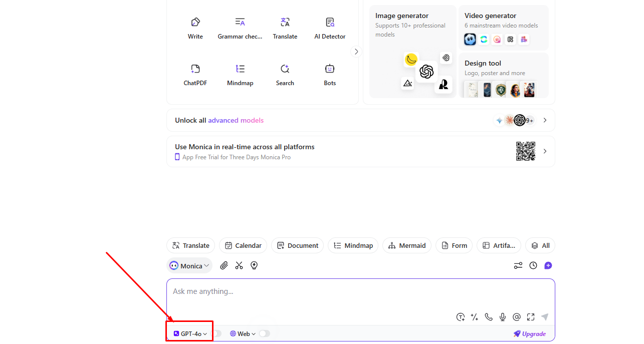Open chat settings with the sliders icon
Viewport: 644px width, 344px height.
pyautogui.click(x=518, y=265)
